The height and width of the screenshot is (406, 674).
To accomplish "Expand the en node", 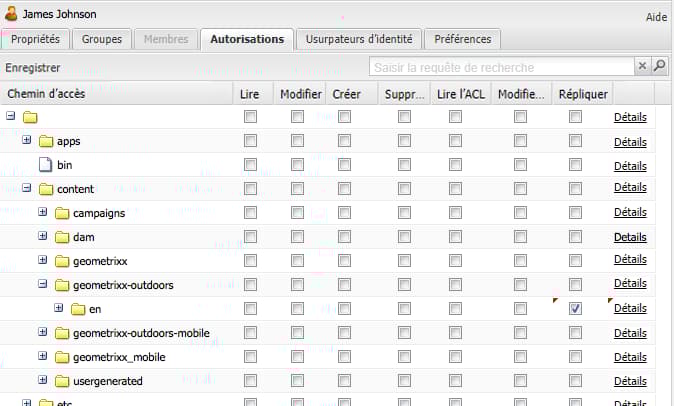I will [59, 308].
